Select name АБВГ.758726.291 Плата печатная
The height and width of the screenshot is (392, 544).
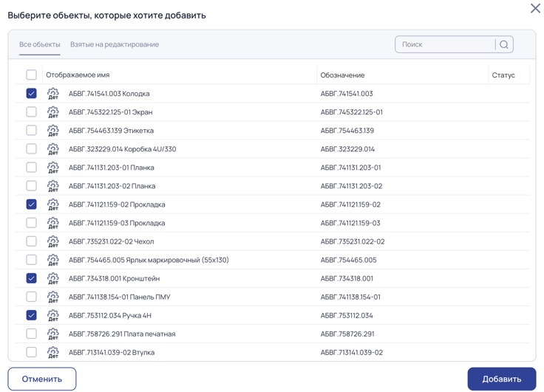tap(122, 334)
